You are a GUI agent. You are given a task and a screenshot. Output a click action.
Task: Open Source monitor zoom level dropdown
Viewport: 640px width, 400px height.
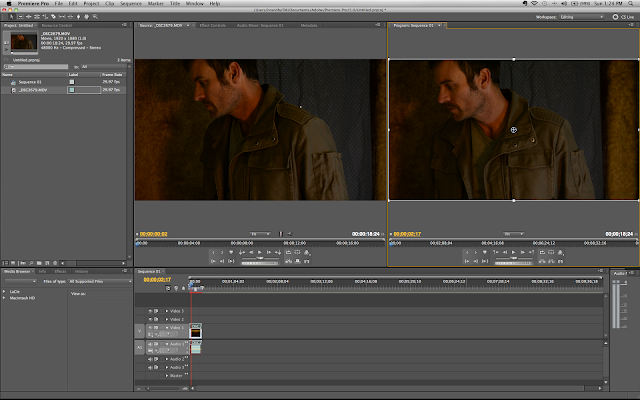pyautogui.click(x=260, y=234)
